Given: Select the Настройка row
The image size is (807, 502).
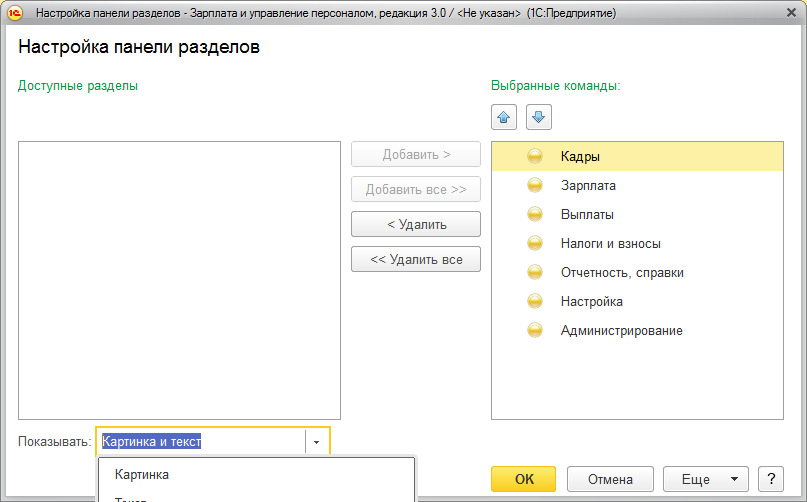Looking at the screenshot, I should 637,301.
